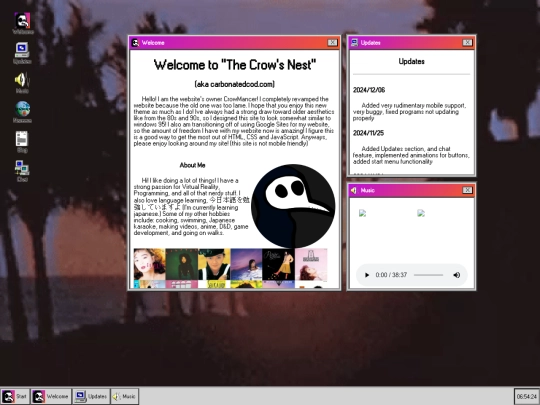Click the crow icon in Welcome title bar

click(135, 43)
